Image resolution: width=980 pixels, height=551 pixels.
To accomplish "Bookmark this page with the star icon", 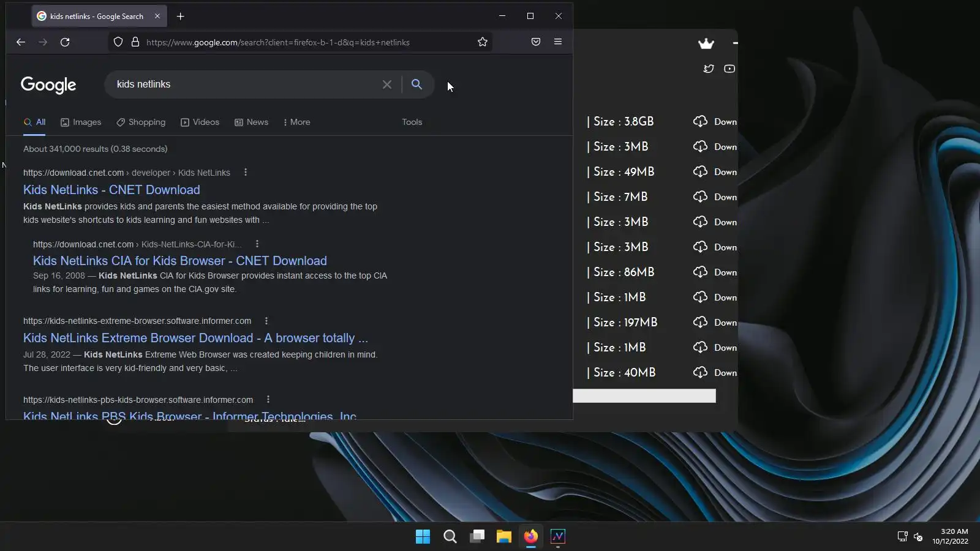I will [483, 42].
